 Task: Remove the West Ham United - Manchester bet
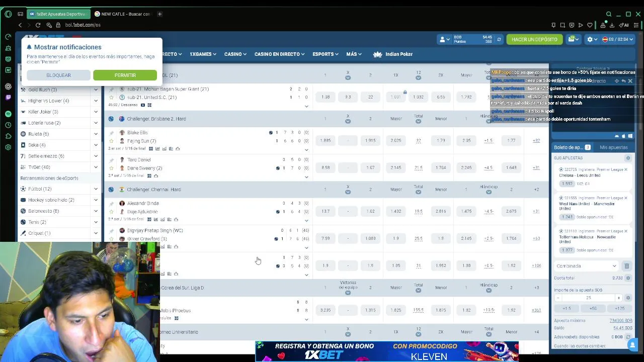pyautogui.click(x=626, y=198)
